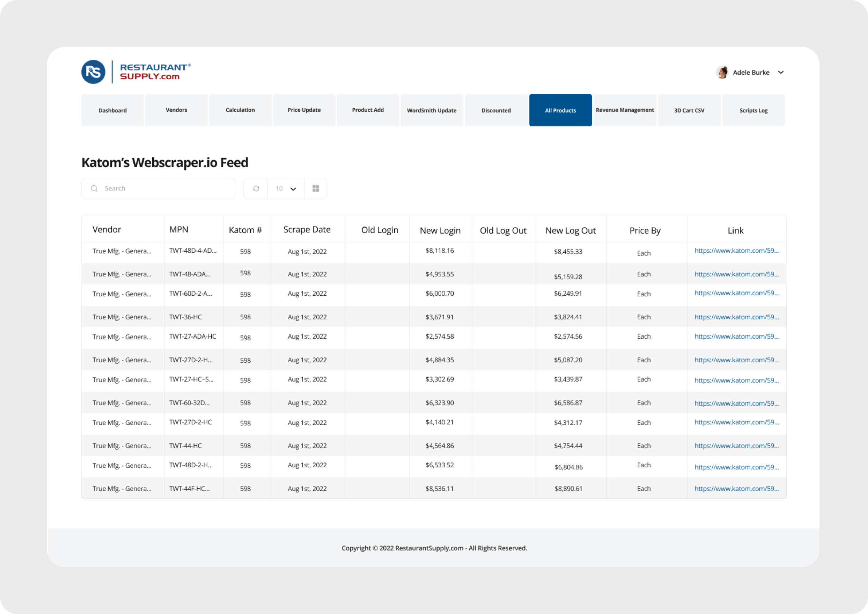Image resolution: width=868 pixels, height=614 pixels.
Task: Click the RestaurantSupply.com logo
Action: 137,72
